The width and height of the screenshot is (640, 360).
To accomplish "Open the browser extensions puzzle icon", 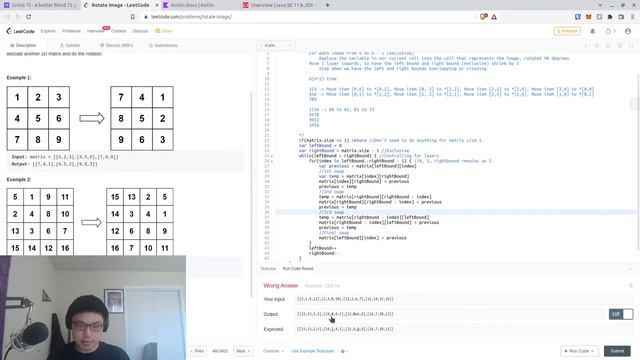I will click(610, 17).
